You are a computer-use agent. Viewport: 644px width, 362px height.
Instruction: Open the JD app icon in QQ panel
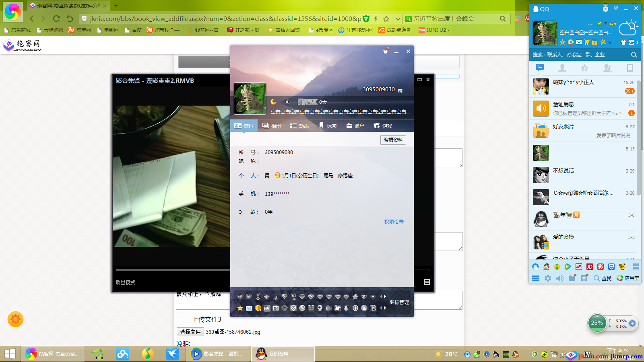tap(590, 267)
